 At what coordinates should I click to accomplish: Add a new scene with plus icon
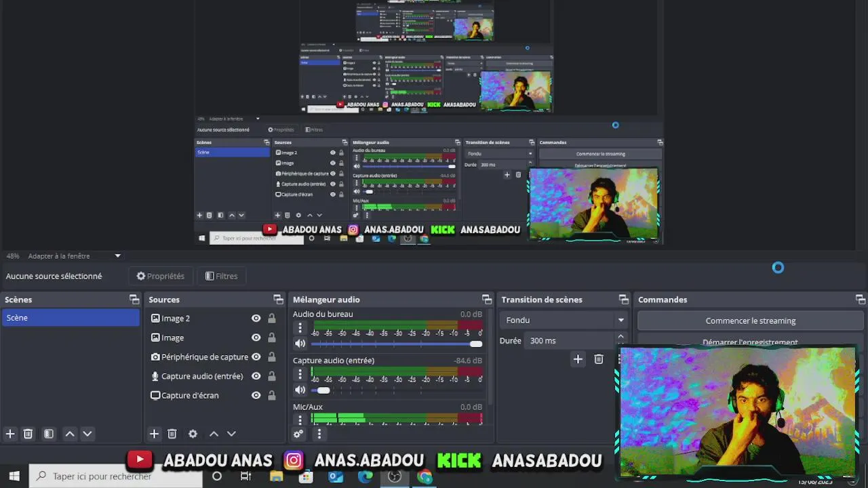pos(10,434)
